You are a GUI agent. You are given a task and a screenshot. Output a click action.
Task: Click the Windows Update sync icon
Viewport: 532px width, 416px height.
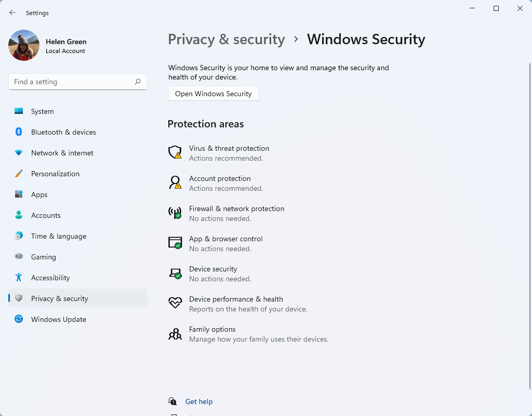19,319
